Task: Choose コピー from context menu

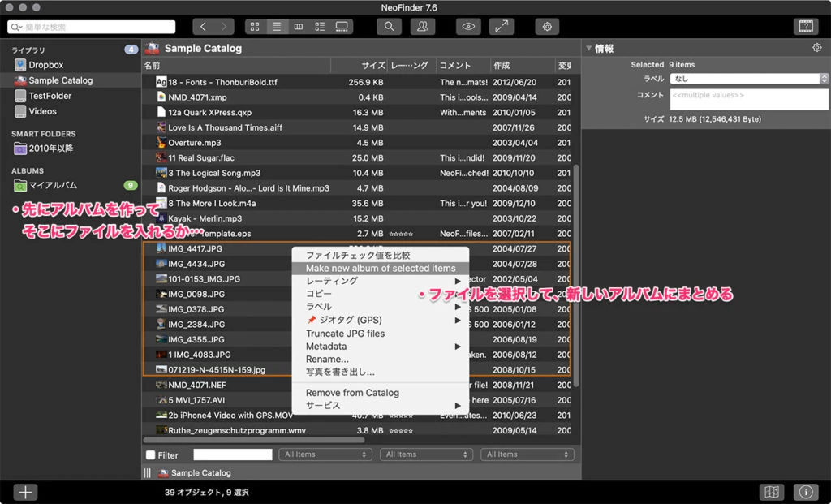Action: click(381, 294)
